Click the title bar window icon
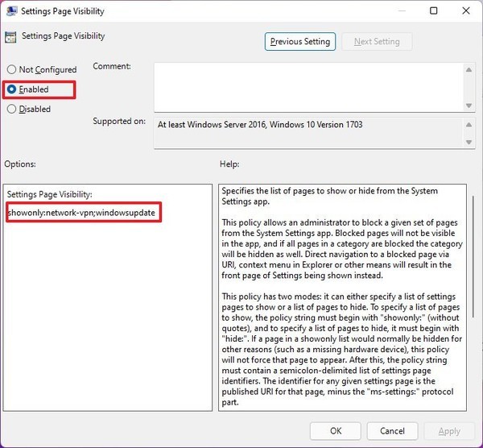Screen dimensions: 483x448 pyautogui.click(x=12, y=11)
